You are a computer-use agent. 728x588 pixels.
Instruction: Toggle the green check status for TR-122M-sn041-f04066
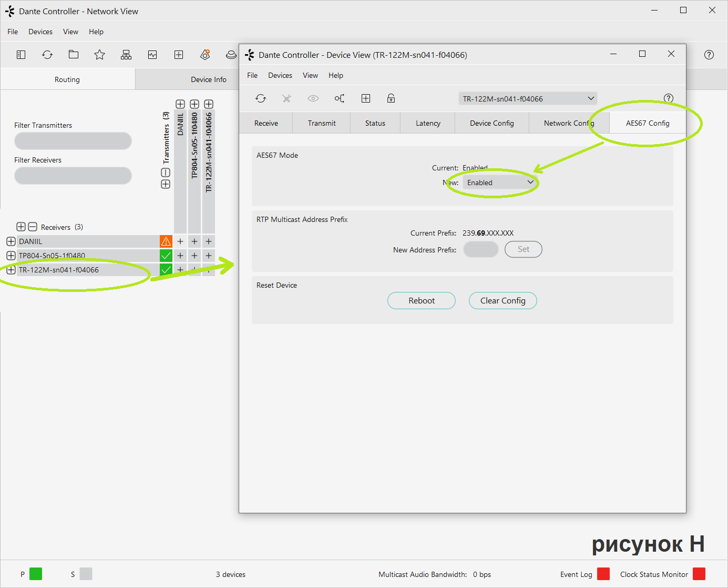(x=166, y=270)
